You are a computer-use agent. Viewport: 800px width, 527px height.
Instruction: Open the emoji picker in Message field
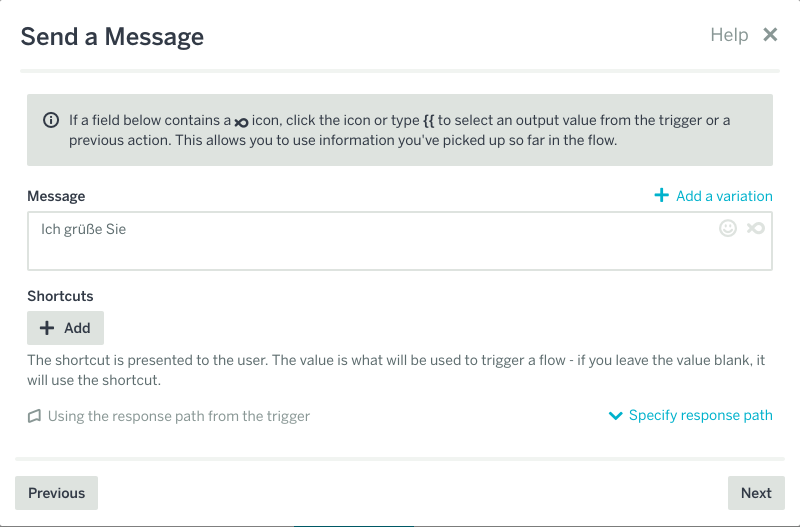coord(728,228)
